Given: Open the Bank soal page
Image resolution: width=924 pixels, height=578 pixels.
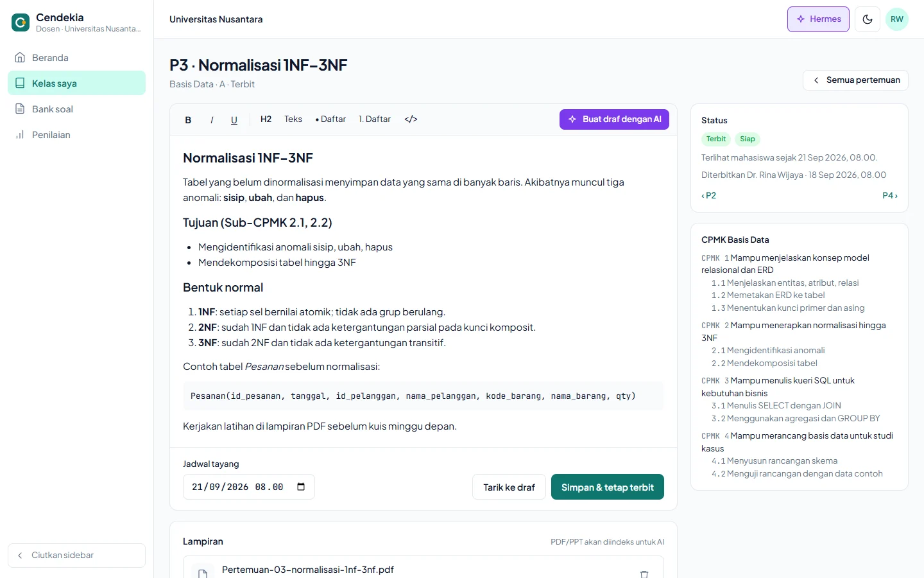Looking at the screenshot, I should [76, 109].
